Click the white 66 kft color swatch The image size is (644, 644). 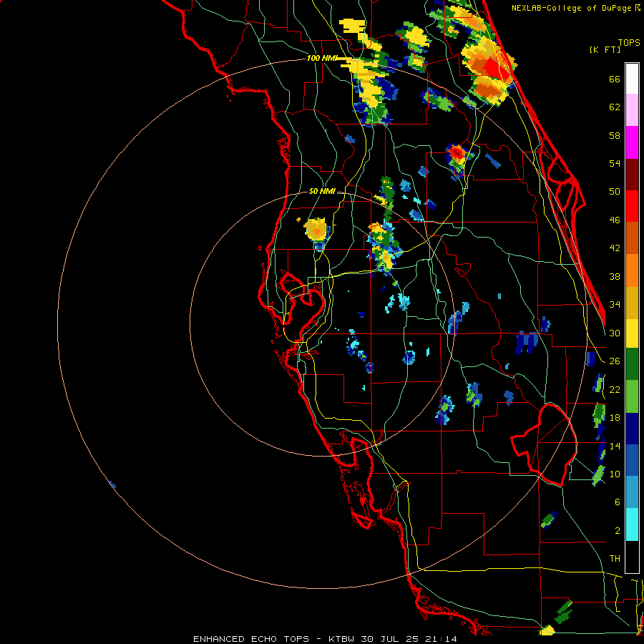(x=632, y=79)
